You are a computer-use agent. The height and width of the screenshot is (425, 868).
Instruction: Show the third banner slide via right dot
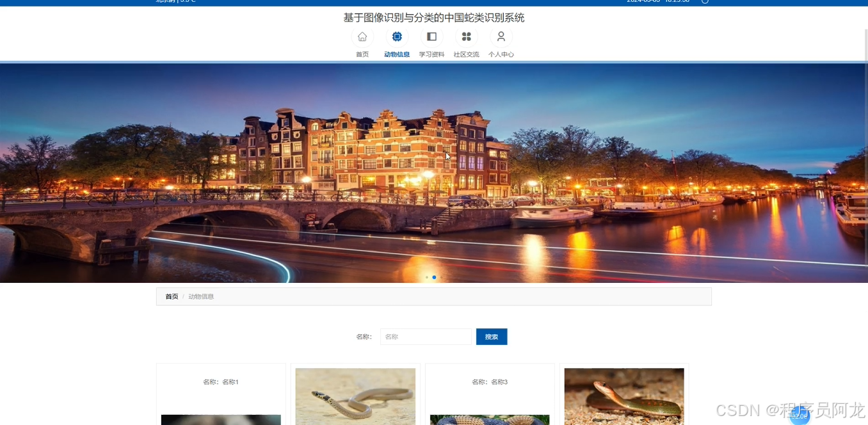pyautogui.click(x=441, y=277)
